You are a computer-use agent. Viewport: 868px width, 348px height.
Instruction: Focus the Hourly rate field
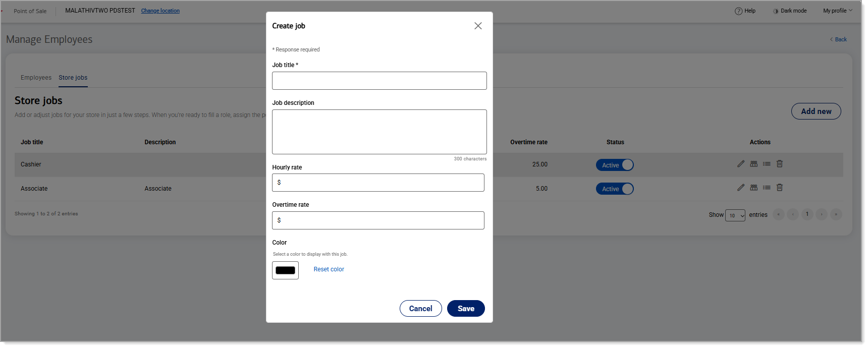click(378, 183)
